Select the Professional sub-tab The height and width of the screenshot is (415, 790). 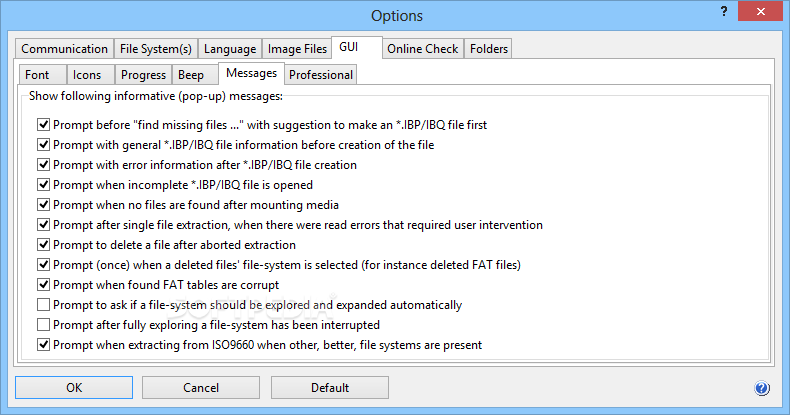coord(320,75)
